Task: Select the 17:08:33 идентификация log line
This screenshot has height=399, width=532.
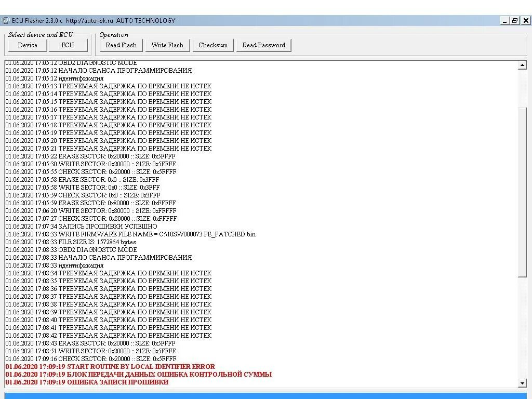Action: point(55,265)
